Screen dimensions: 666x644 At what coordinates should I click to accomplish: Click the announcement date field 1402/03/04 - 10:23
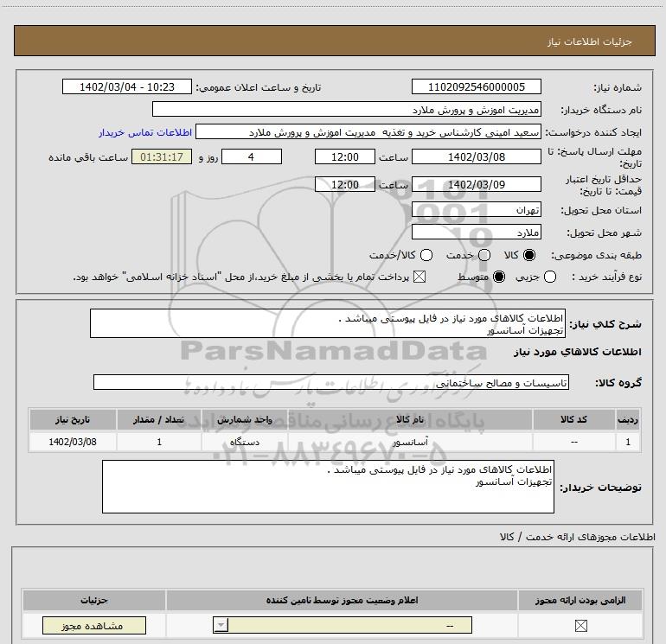(x=127, y=86)
